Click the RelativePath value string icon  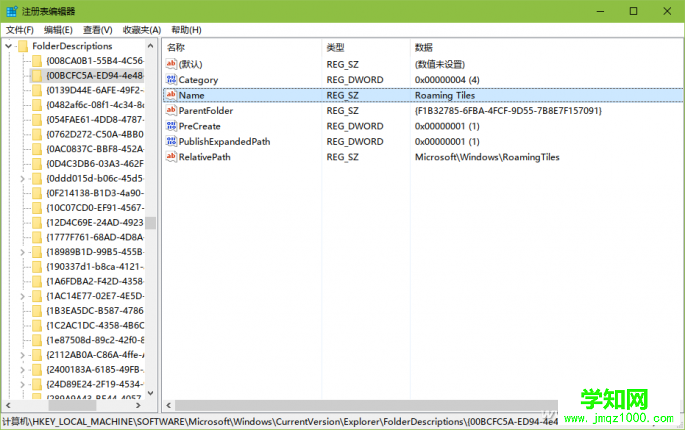[x=171, y=157]
